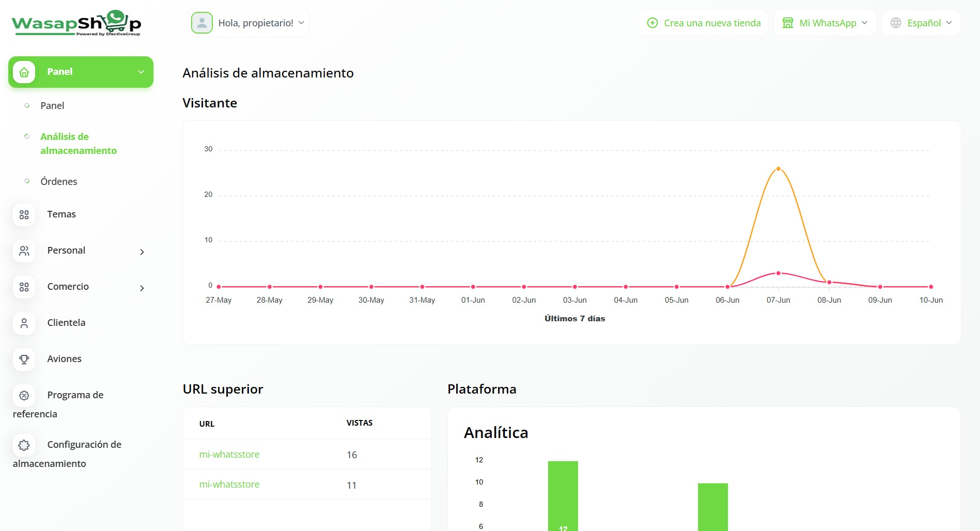Viewport: 980px width, 531px height.
Task: Open the Español language dropdown
Action: click(x=921, y=23)
